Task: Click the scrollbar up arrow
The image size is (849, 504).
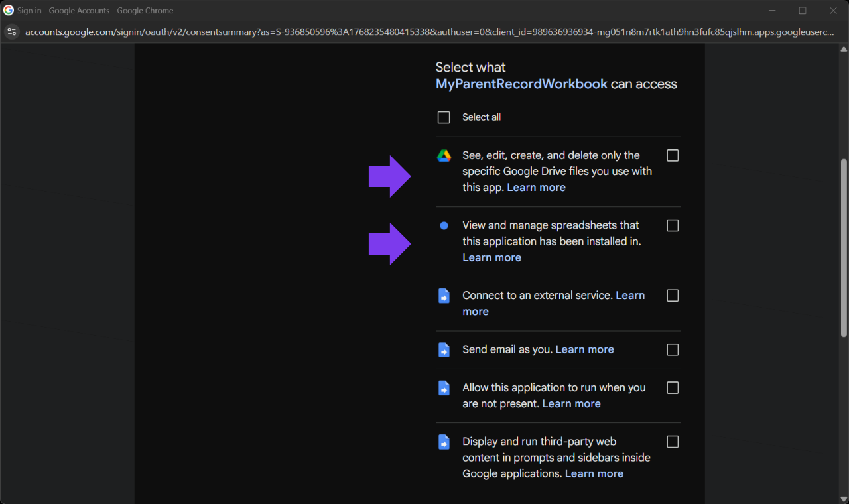Action: (x=844, y=49)
